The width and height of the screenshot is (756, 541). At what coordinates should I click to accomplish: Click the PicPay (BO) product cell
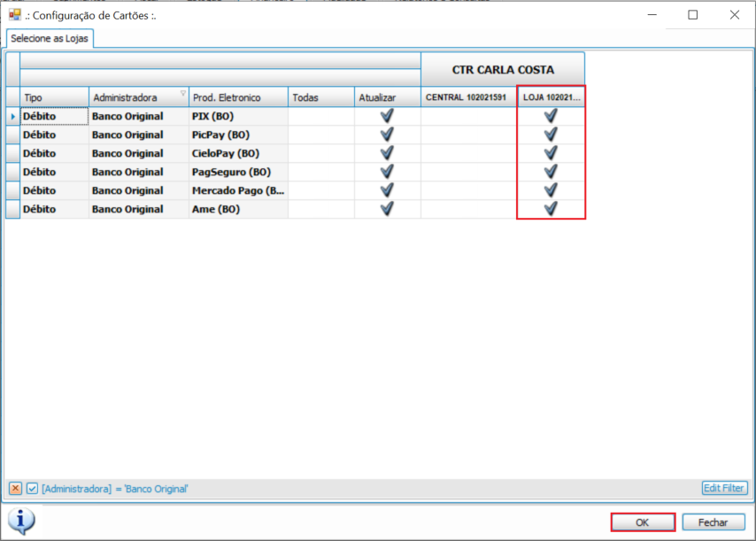tap(239, 135)
